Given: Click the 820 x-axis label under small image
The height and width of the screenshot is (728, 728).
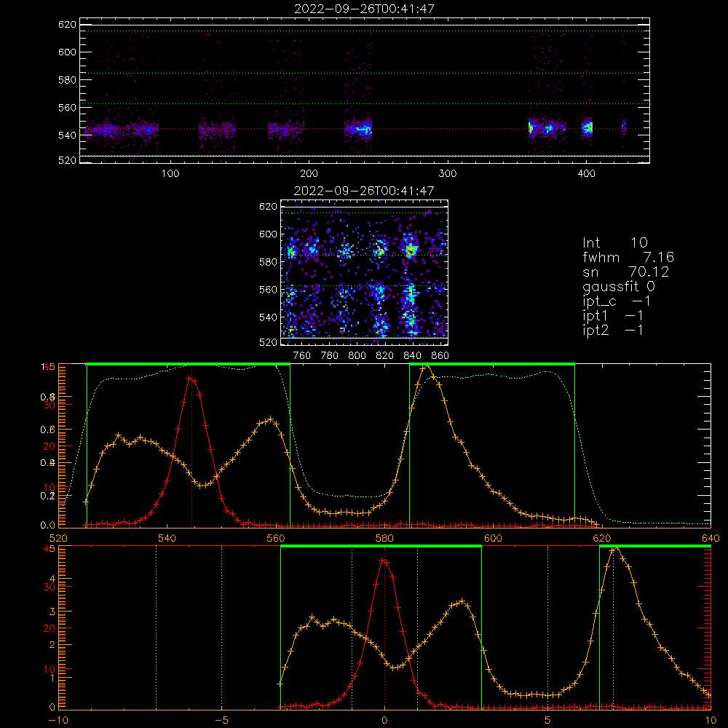Looking at the screenshot, I should 385,356.
